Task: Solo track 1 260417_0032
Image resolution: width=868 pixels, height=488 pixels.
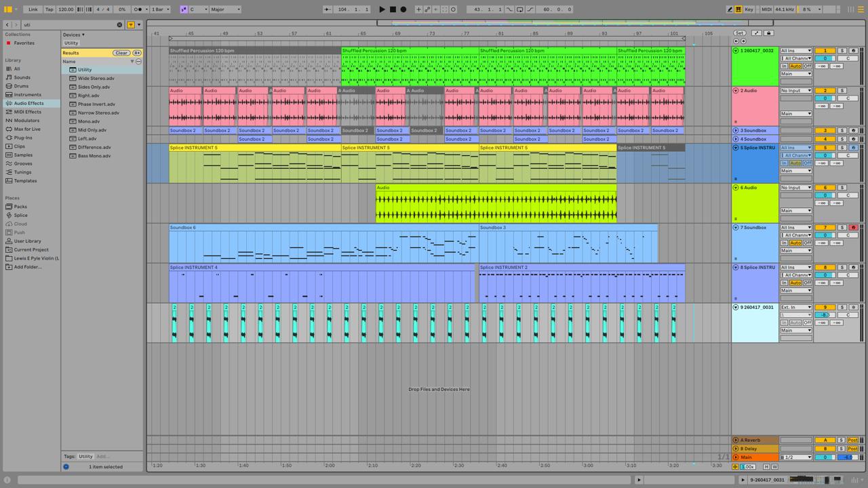Action: 842,51
